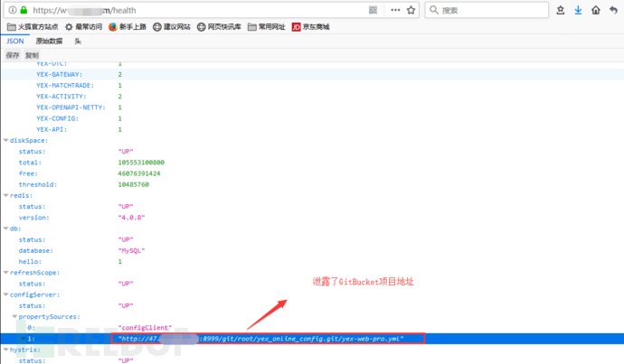
Task: Collapse the redis node
Action: pos(6,195)
